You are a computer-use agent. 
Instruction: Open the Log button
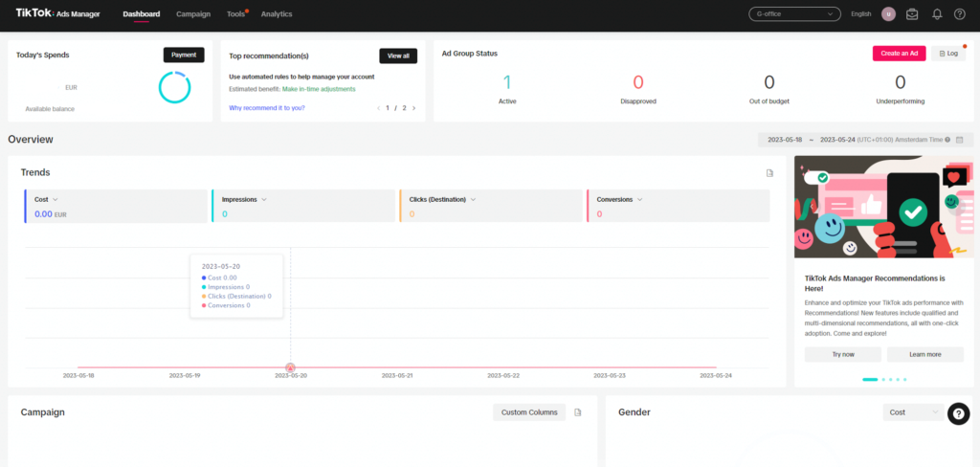[948, 54]
